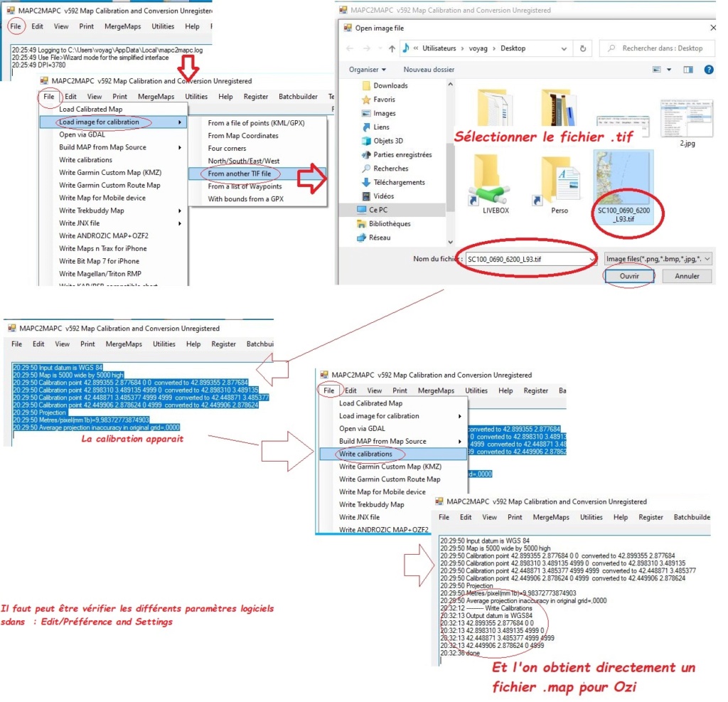
Task: Click the Ouvrir button
Action: [628, 276]
